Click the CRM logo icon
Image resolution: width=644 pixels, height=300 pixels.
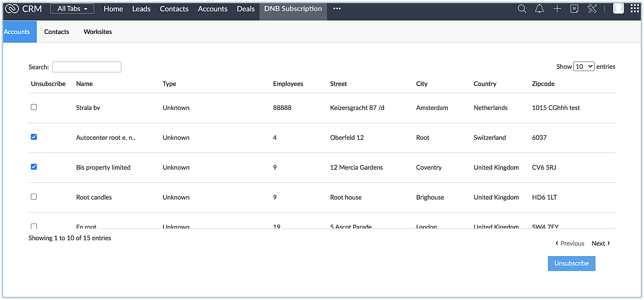(x=12, y=9)
